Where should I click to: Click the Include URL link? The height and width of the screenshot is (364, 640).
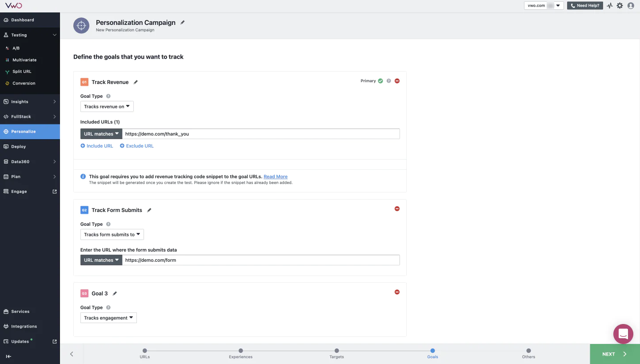click(97, 146)
